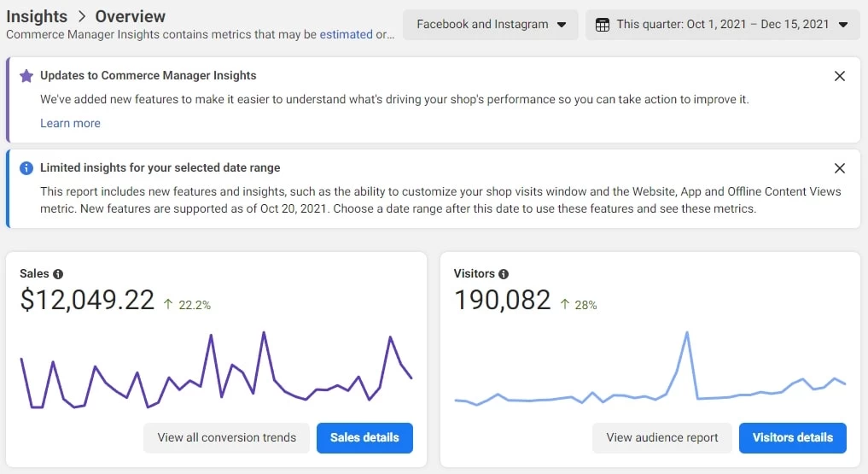
Task: Click View audience report button
Action: click(662, 437)
